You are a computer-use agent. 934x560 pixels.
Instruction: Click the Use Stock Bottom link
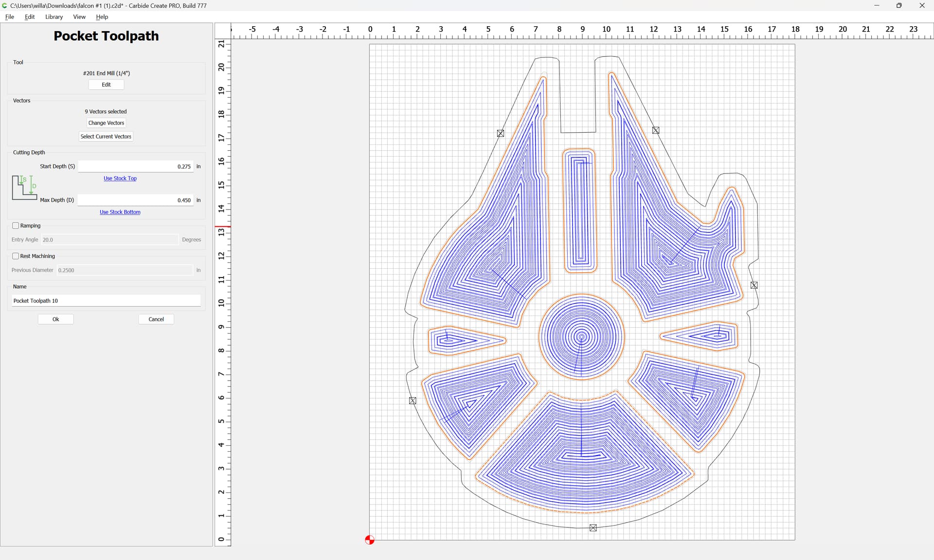[120, 212]
